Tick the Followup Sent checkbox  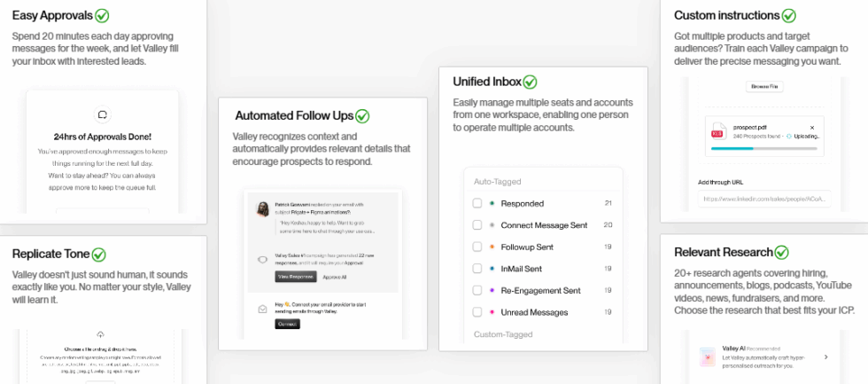[x=477, y=247]
